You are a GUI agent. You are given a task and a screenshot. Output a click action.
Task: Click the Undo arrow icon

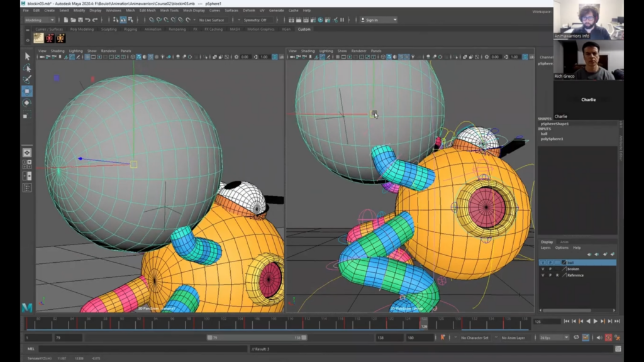click(x=88, y=19)
